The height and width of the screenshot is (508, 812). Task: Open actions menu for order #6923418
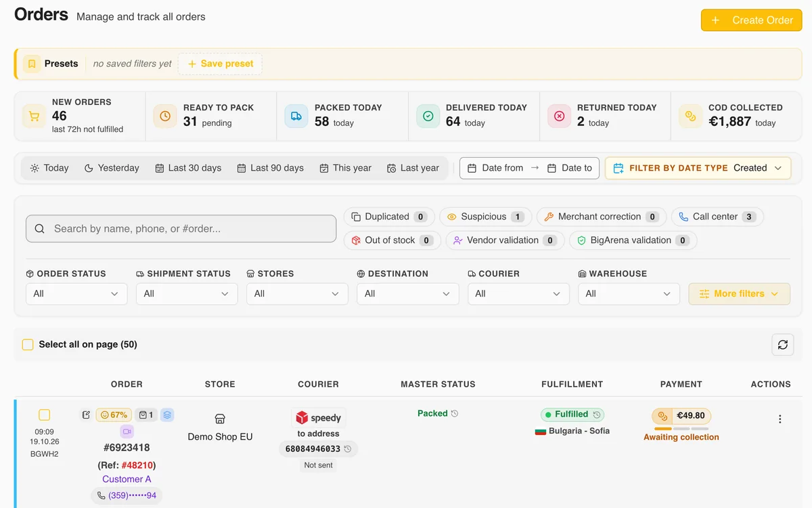point(780,419)
